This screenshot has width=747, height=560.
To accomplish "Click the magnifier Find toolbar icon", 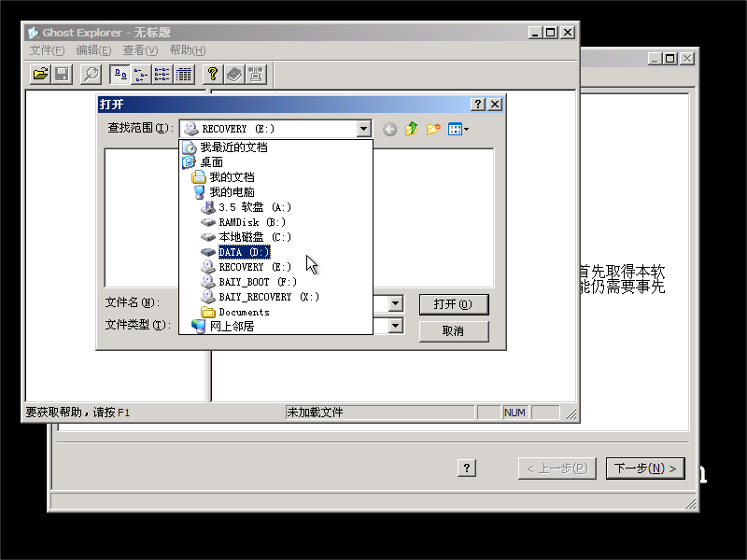I will (x=91, y=75).
